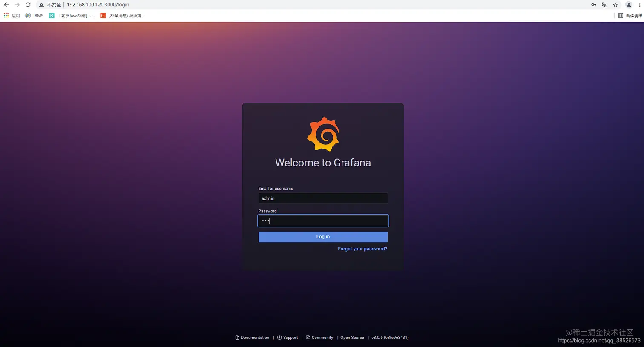Screen dimensions: 644x347
Task: Open the apps grid bookmark
Action: tap(12, 15)
